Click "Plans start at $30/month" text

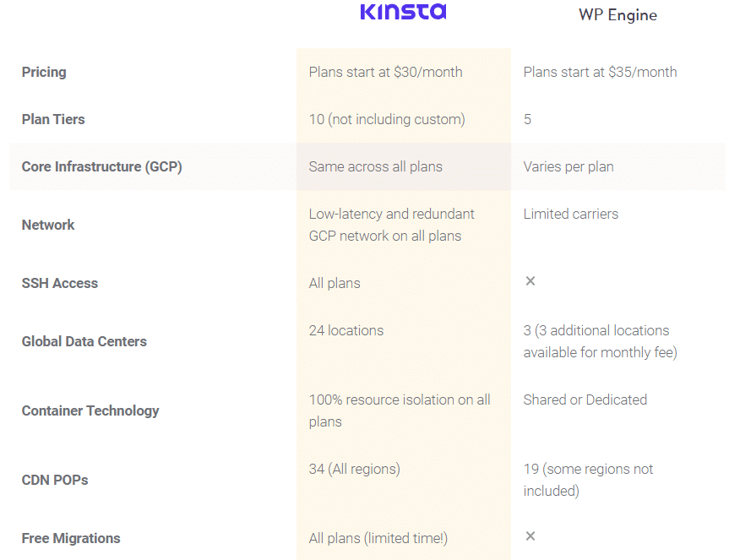pos(385,72)
